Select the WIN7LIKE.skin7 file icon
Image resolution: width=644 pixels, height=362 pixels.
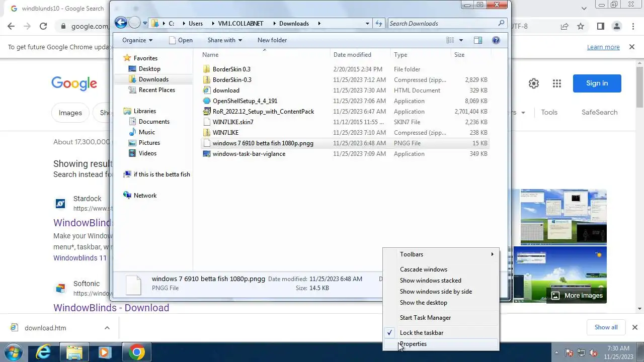[206, 122]
